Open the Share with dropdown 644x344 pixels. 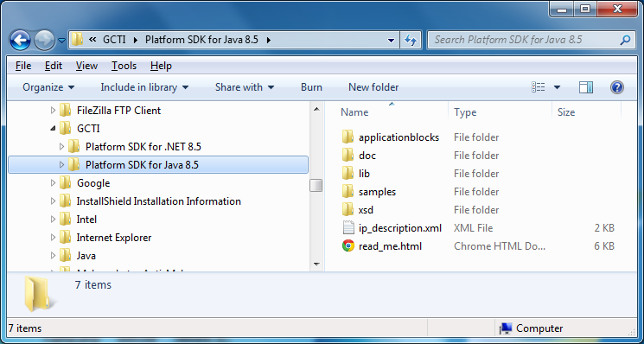[245, 87]
